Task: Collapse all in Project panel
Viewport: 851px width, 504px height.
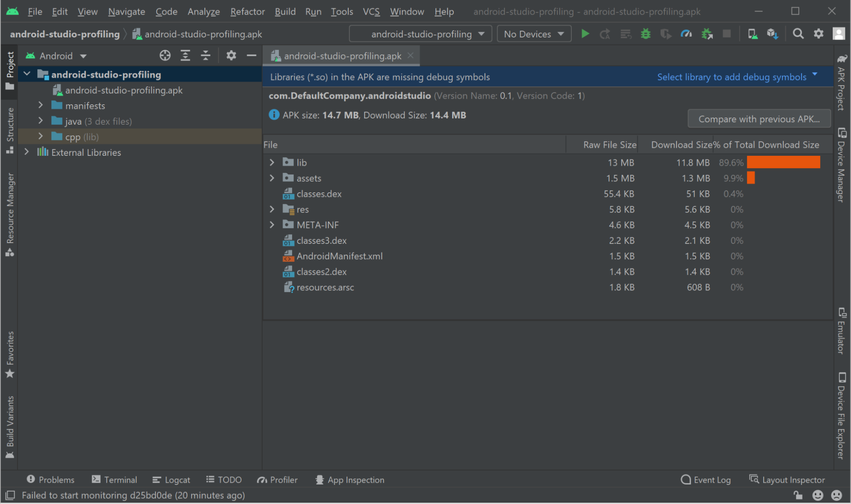Action: [x=206, y=55]
